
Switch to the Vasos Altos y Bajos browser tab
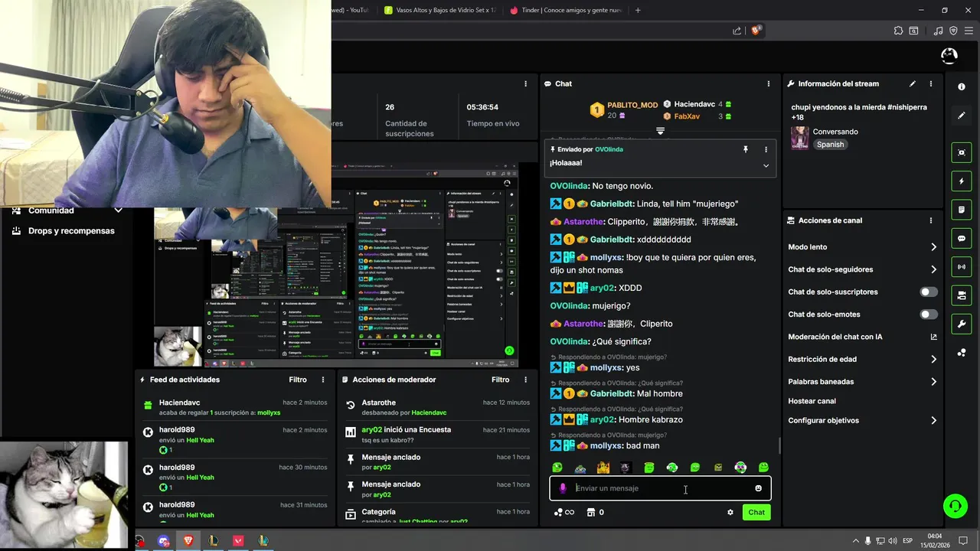point(440,10)
